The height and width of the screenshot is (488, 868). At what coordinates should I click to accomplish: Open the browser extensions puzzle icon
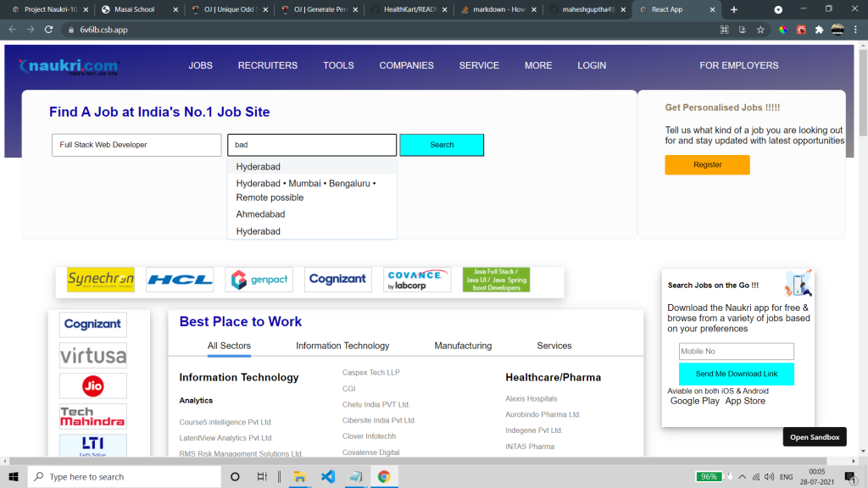(819, 29)
